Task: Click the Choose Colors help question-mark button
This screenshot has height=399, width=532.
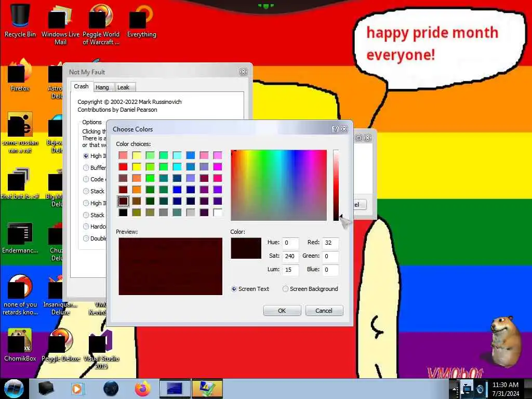Action: point(335,129)
